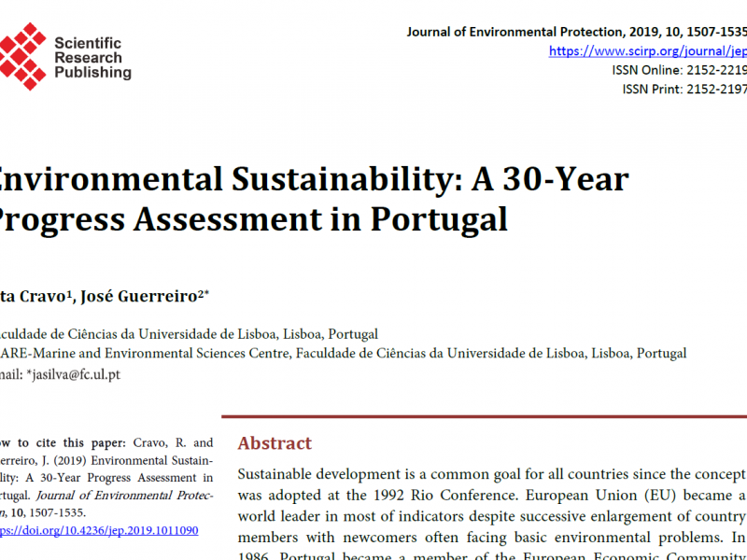Open the scirp.org journal link
Image resolution: width=747 pixels, height=560 pixels.
coord(647,51)
